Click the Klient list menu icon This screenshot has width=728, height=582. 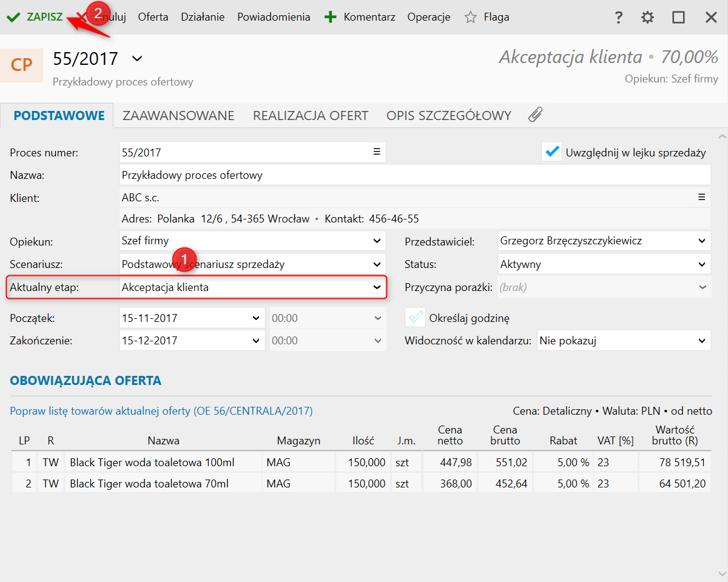(x=702, y=197)
